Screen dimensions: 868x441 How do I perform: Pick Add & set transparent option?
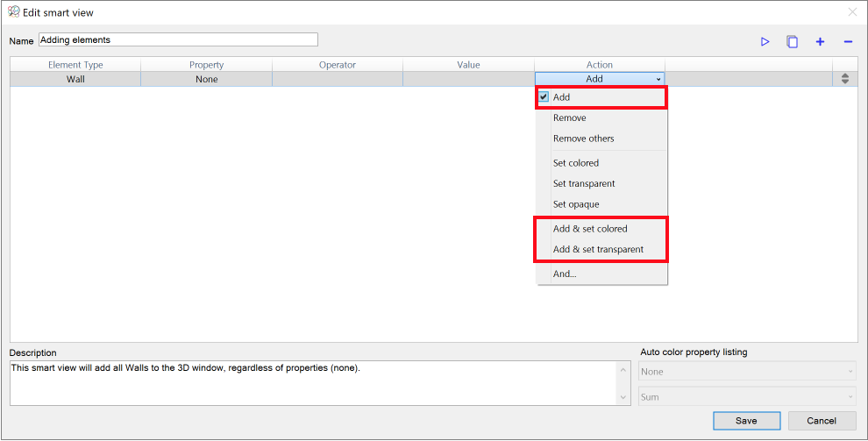[602, 249]
